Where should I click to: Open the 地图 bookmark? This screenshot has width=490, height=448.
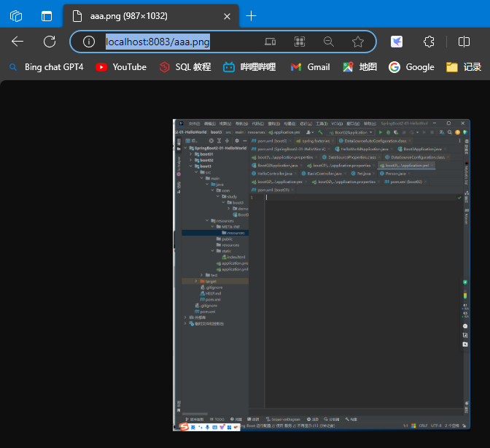point(359,67)
